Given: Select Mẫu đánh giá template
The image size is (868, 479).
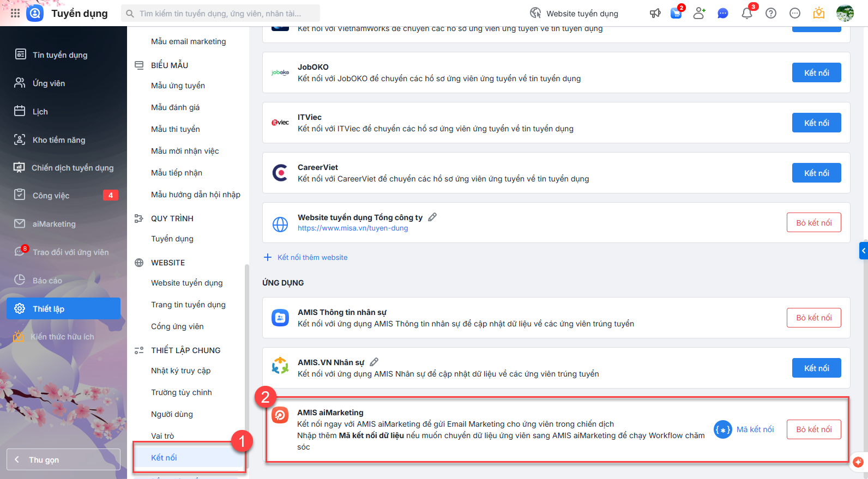Looking at the screenshot, I should pyautogui.click(x=175, y=107).
